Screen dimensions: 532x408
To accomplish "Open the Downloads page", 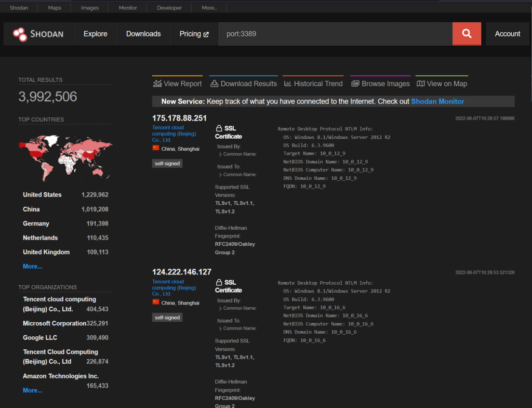I will [143, 34].
